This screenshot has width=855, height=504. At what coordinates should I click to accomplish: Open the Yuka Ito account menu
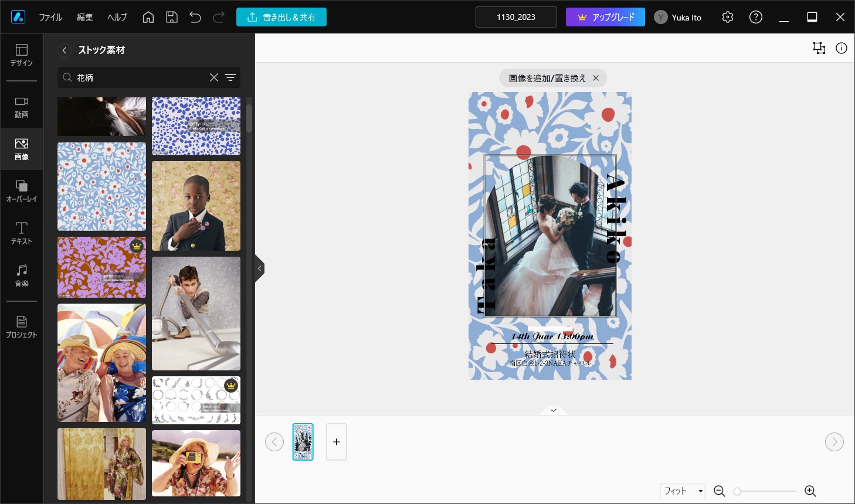(x=678, y=17)
